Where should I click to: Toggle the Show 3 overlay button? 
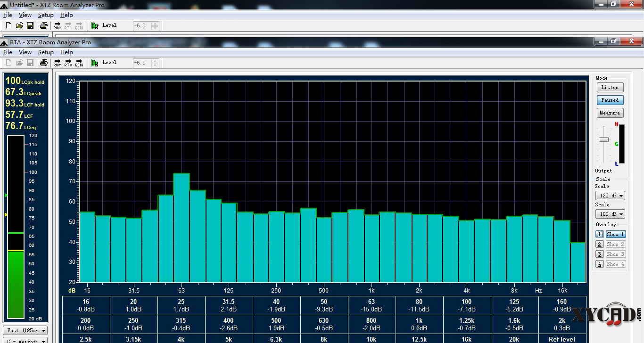(616, 254)
